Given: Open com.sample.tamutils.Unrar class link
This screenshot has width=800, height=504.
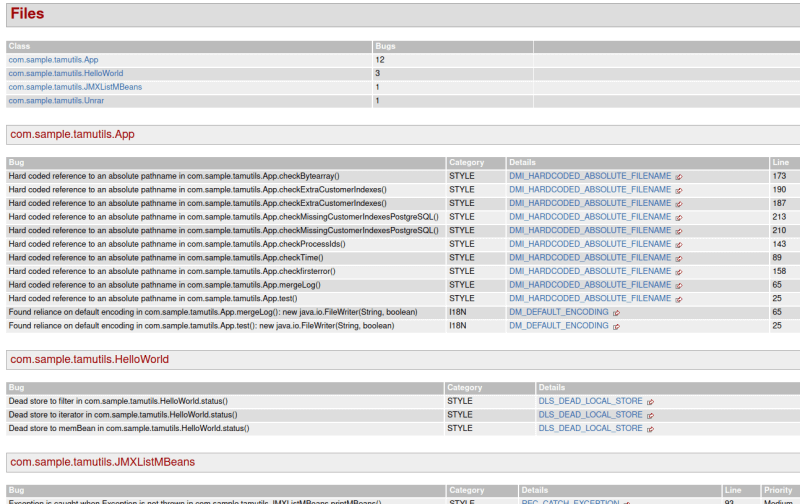Looking at the screenshot, I should pyautogui.click(x=56, y=100).
